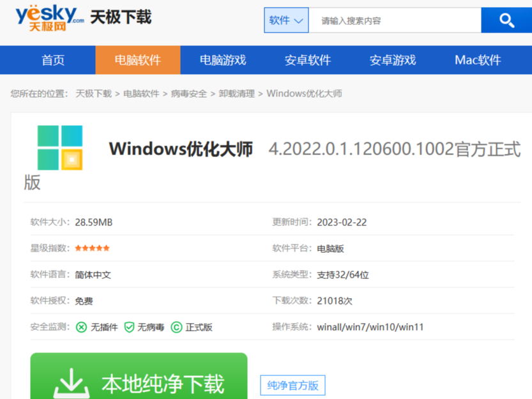Click the 电脑软件 breadcrumb link
Viewport: 532px width, 399px height.
pos(141,94)
